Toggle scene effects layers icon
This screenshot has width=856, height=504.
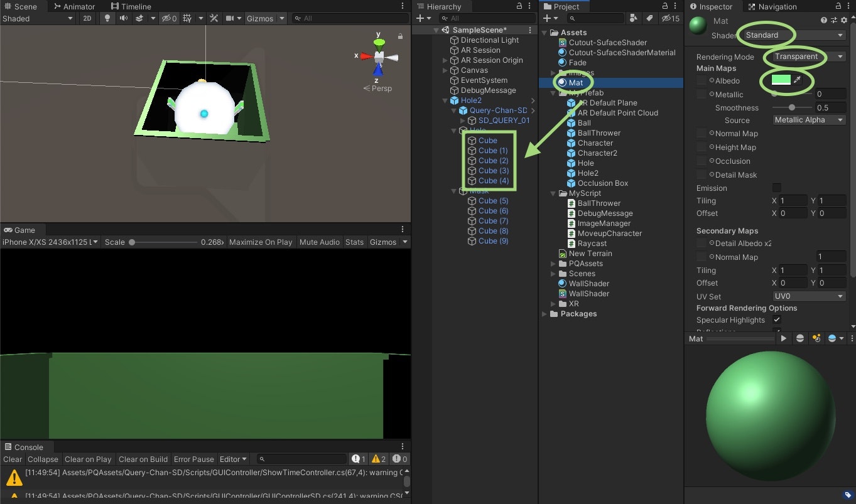click(140, 18)
